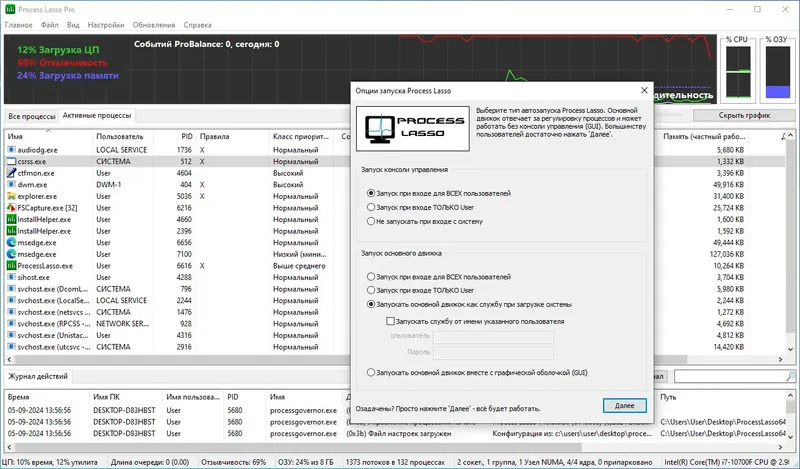Click the service user name field
The height and width of the screenshot is (469, 800).
pyautogui.click(x=493, y=336)
